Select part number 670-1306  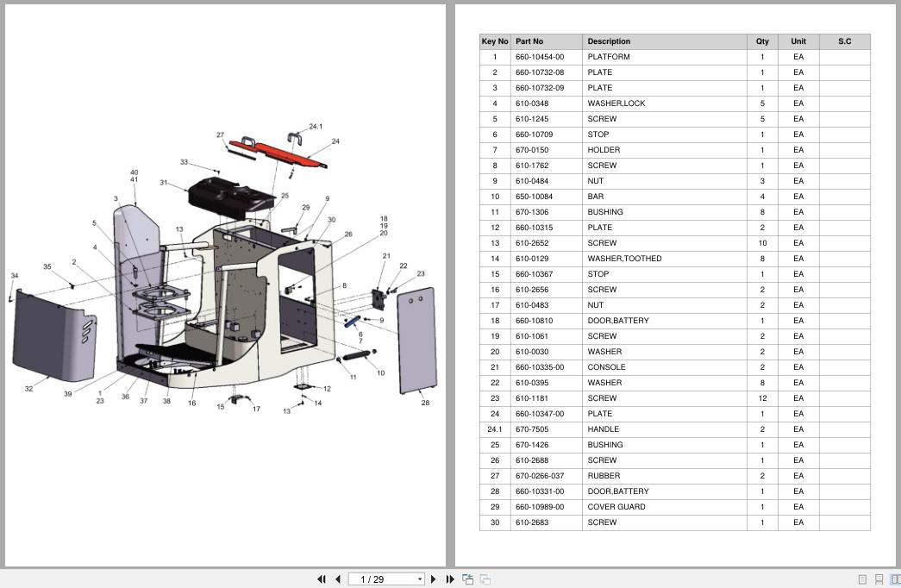(x=532, y=212)
